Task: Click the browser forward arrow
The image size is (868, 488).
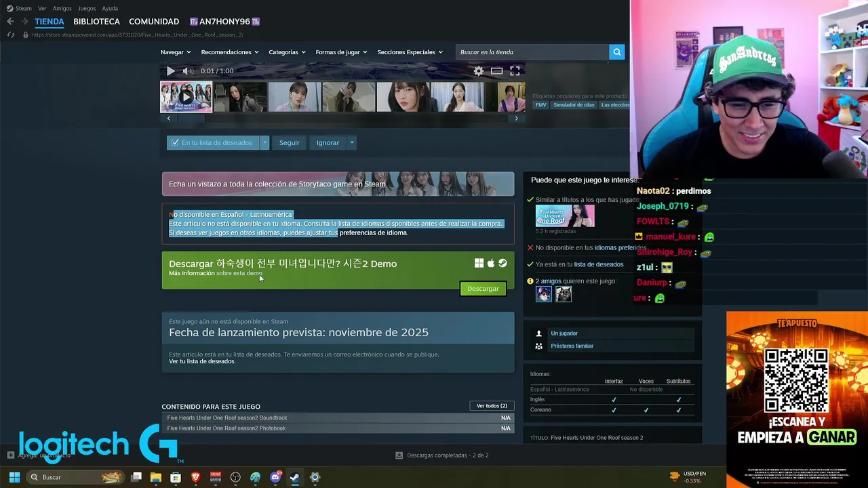Action: pyautogui.click(x=24, y=22)
